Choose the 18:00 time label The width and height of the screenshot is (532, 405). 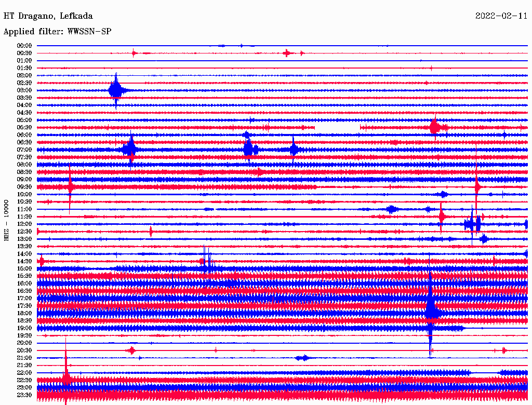(24, 313)
